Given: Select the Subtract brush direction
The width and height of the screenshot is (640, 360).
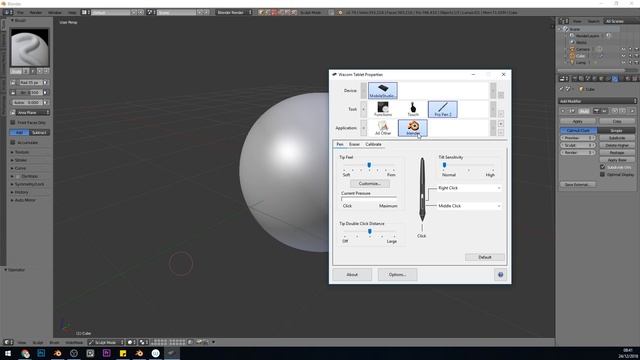Looking at the screenshot, I should 39,132.
